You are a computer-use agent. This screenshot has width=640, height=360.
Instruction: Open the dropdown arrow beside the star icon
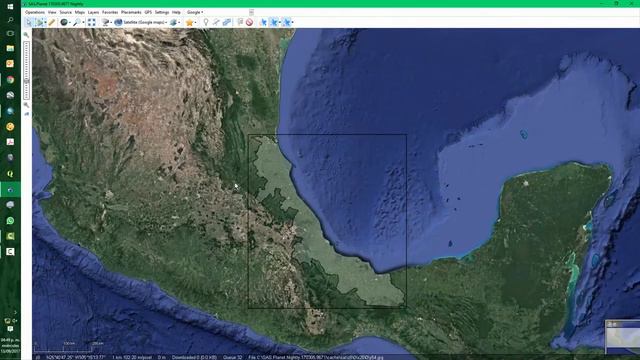coord(195,22)
